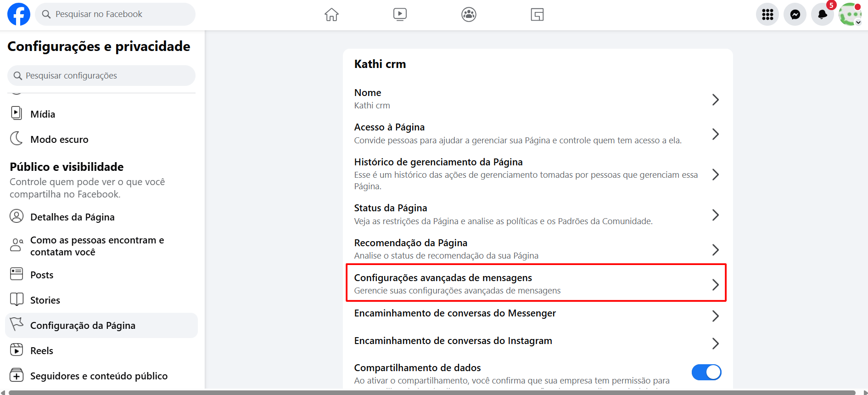
Task: Open the profile avatar account menu
Action: (x=850, y=15)
